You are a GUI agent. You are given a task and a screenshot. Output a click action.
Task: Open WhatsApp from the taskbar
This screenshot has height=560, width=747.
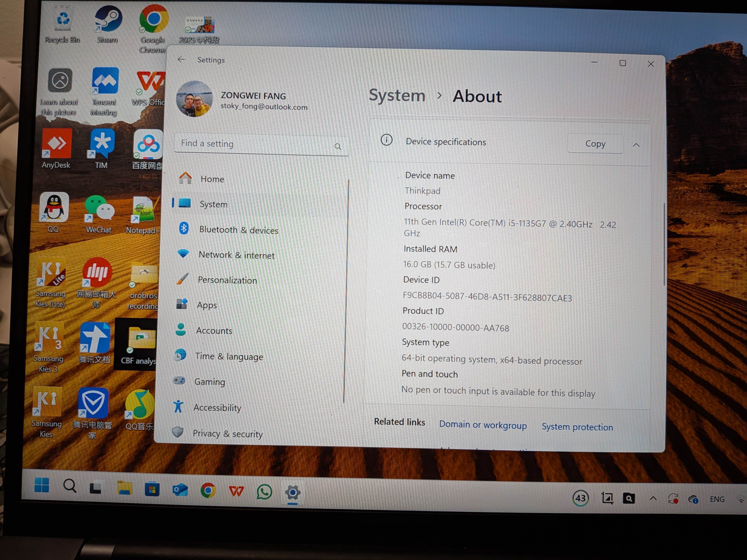pyautogui.click(x=264, y=492)
